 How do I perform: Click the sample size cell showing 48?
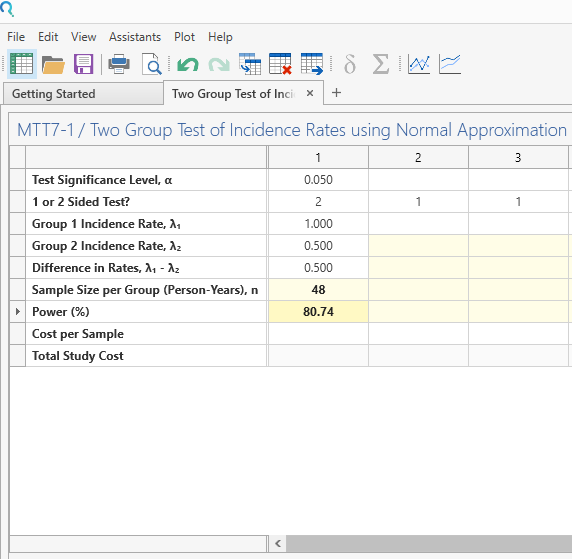[x=318, y=290]
